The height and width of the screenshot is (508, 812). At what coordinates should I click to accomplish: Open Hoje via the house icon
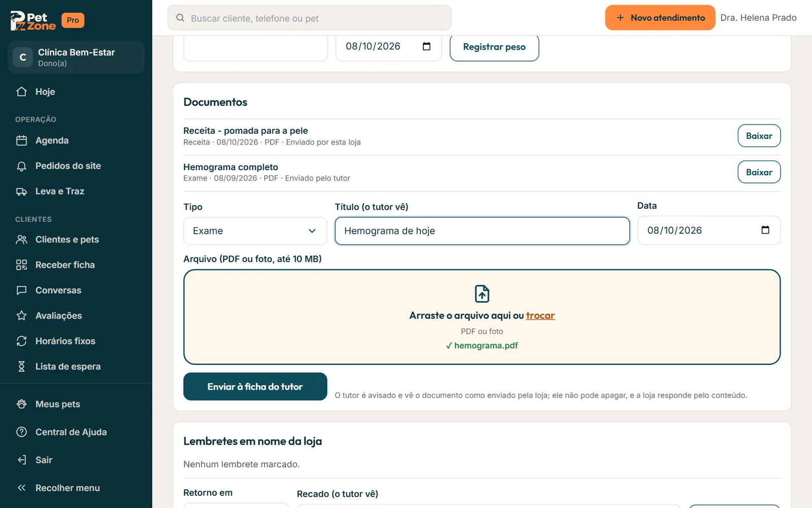(x=21, y=91)
